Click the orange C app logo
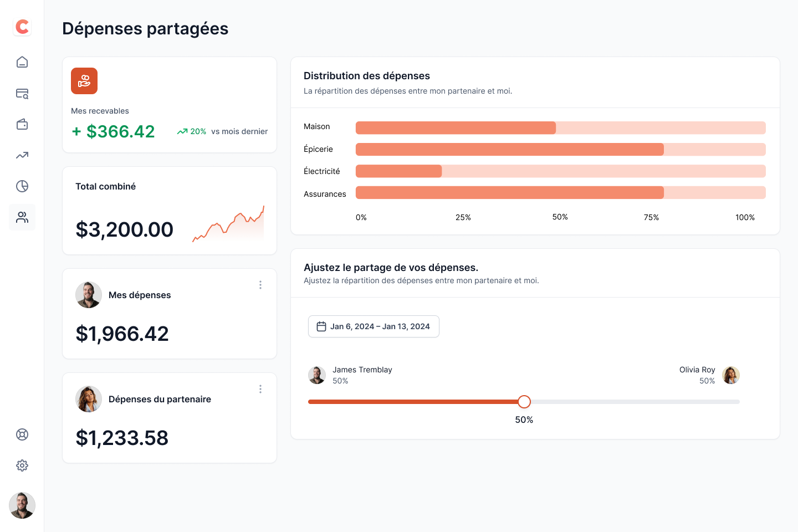Image resolution: width=798 pixels, height=532 pixels. pyautogui.click(x=22, y=27)
